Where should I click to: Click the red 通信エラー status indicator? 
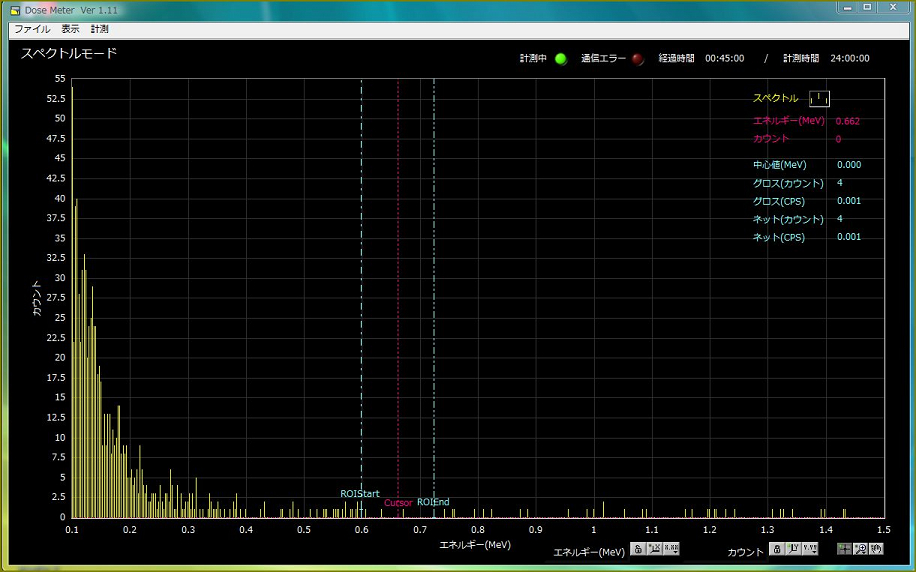638,59
